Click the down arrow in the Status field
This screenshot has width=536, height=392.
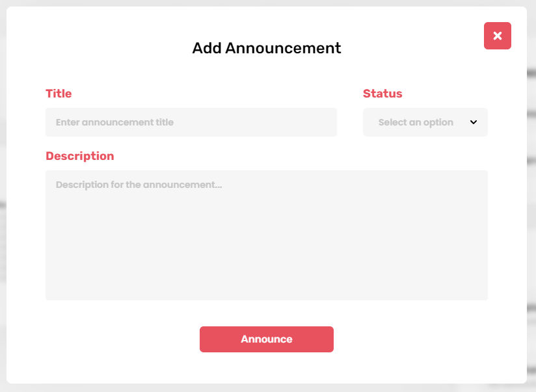tap(474, 122)
